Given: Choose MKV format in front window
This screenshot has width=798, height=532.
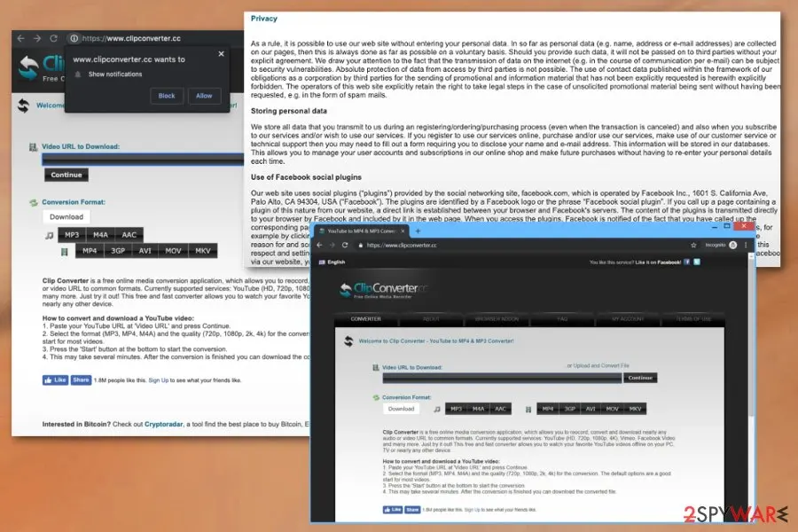Looking at the screenshot, I should (x=635, y=409).
